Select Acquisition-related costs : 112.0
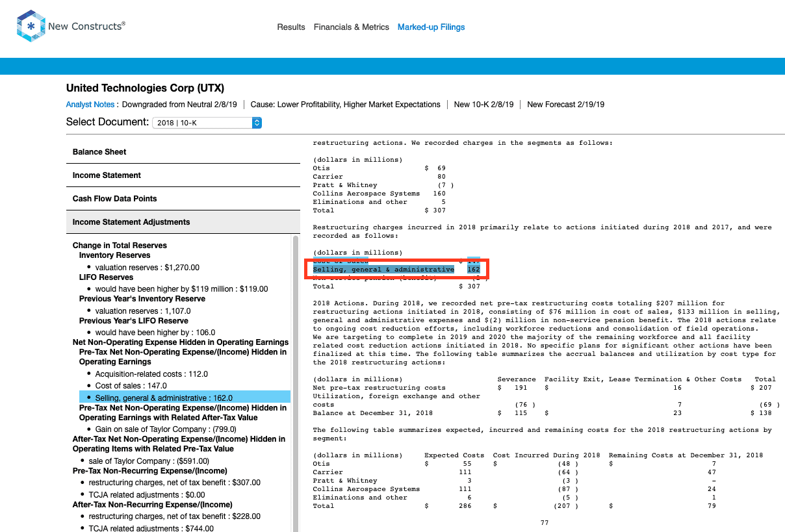This screenshot has height=532, width=785. pyautogui.click(x=151, y=374)
